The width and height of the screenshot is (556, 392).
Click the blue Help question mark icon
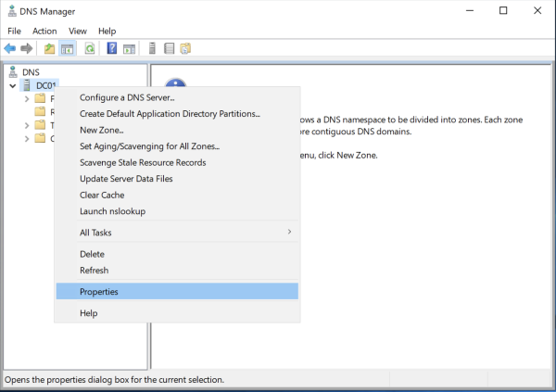pos(112,48)
